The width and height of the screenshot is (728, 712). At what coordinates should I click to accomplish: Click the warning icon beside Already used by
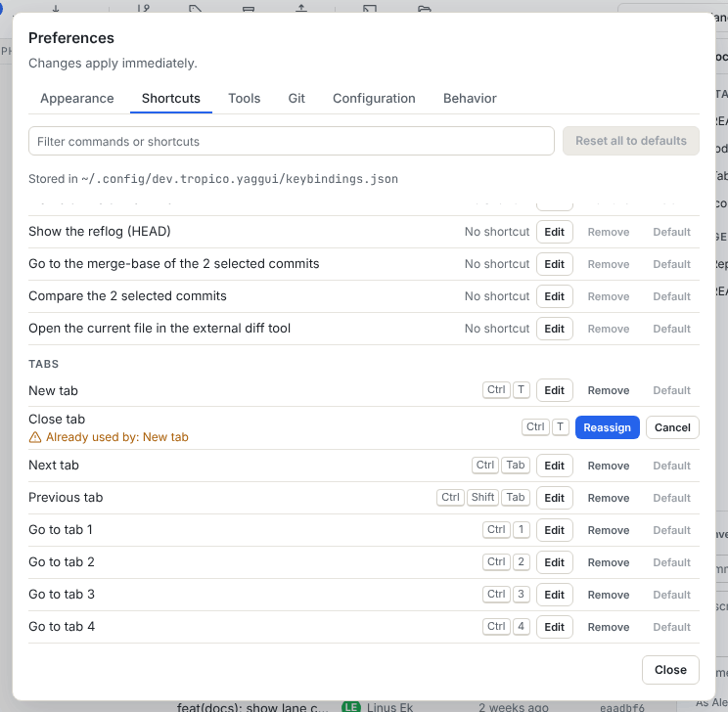(x=35, y=437)
